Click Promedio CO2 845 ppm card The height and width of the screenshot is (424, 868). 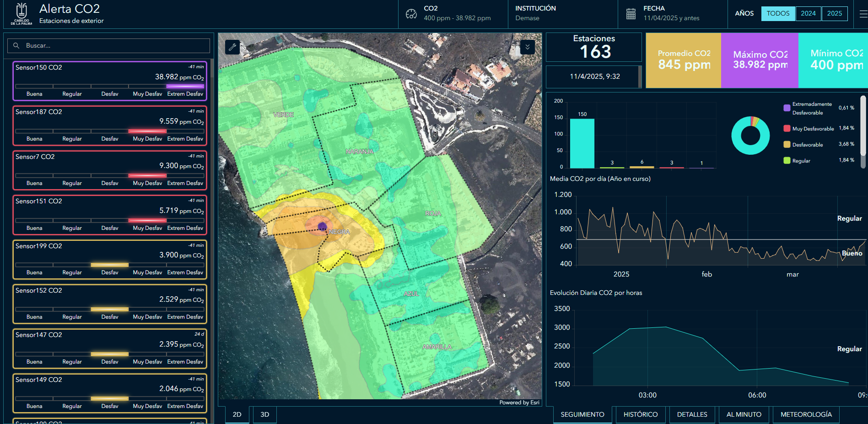coord(684,60)
